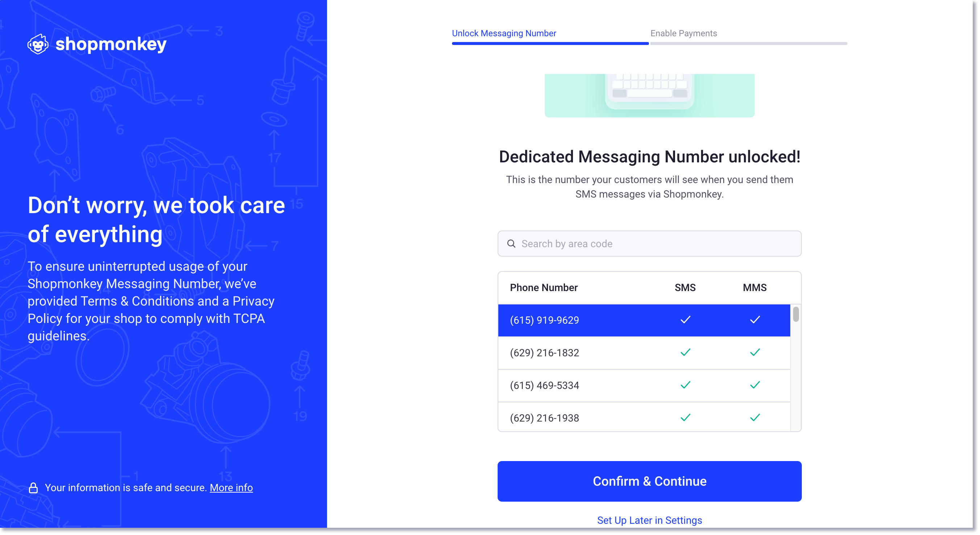Click the shopmonkey wordmark text
The width and height of the screenshot is (980, 535).
pyautogui.click(x=111, y=44)
